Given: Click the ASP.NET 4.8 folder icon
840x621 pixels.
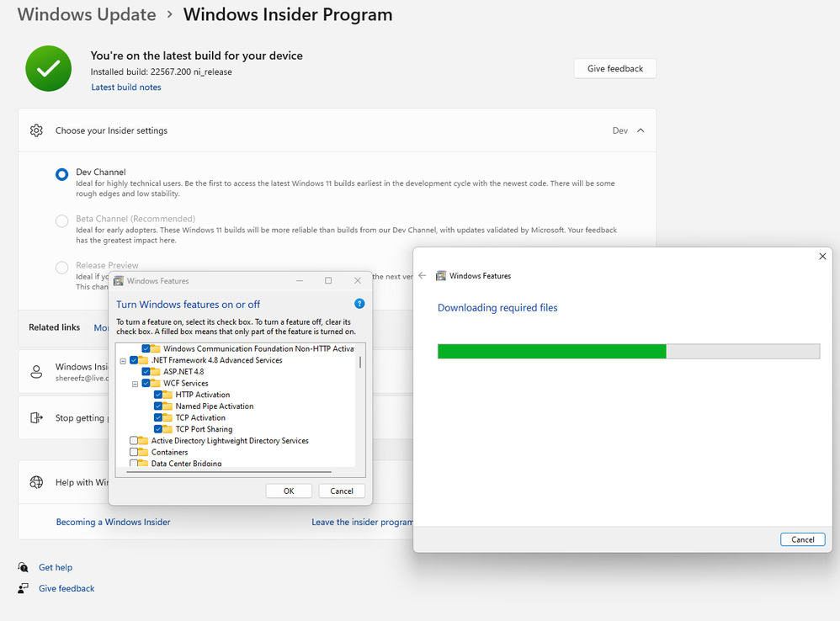Looking at the screenshot, I should tap(156, 372).
